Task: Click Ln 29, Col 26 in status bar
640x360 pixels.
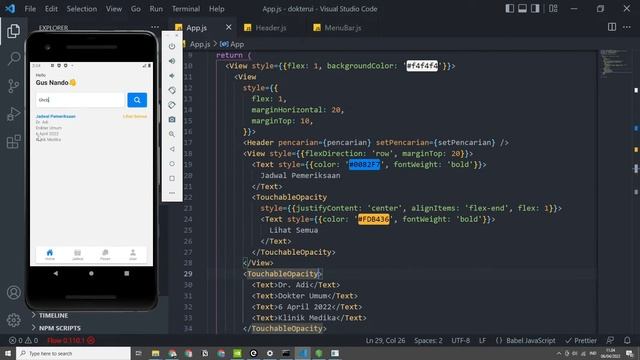Action: tap(385, 340)
